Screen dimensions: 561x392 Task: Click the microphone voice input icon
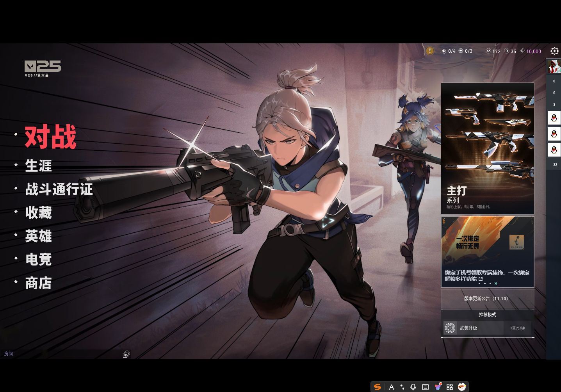pyautogui.click(x=413, y=387)
